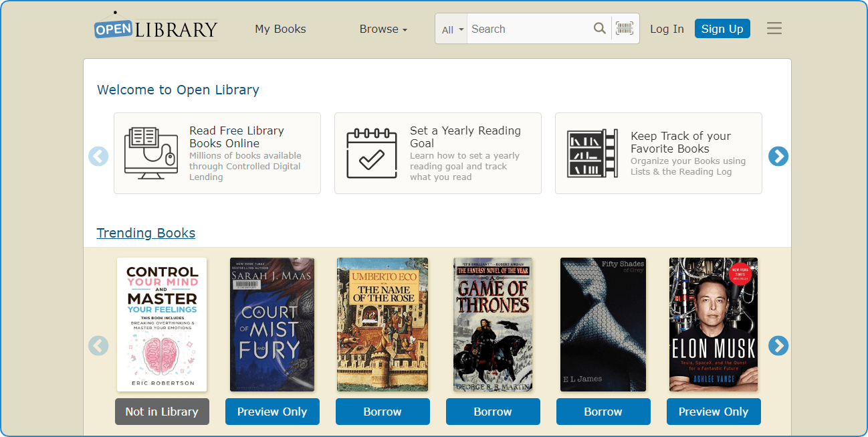Open Fifty Shades of Grey cover

pyautogui.click(x=603, y=325)
